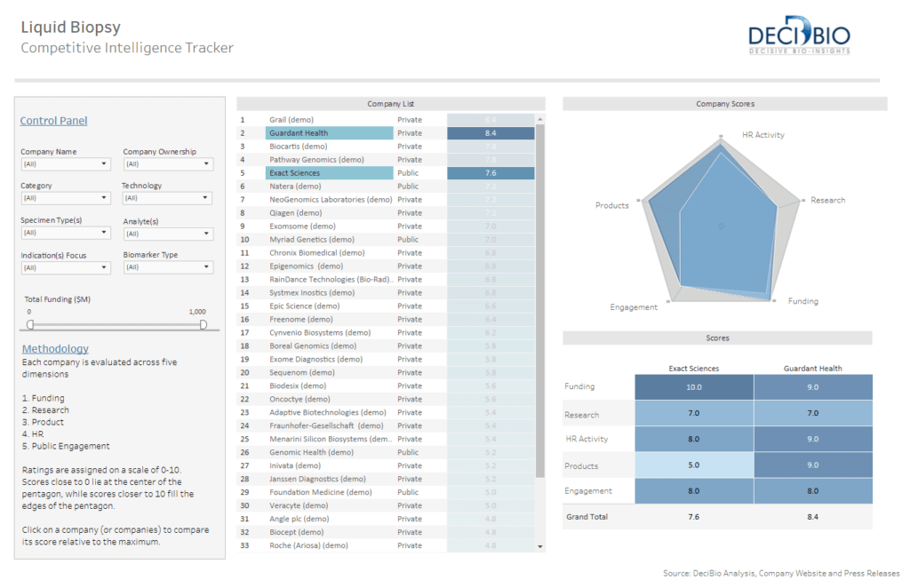Click Exact Sciences 7.6 score bar
This screenshot has height=588, width=910.
(x=491, y=173)
